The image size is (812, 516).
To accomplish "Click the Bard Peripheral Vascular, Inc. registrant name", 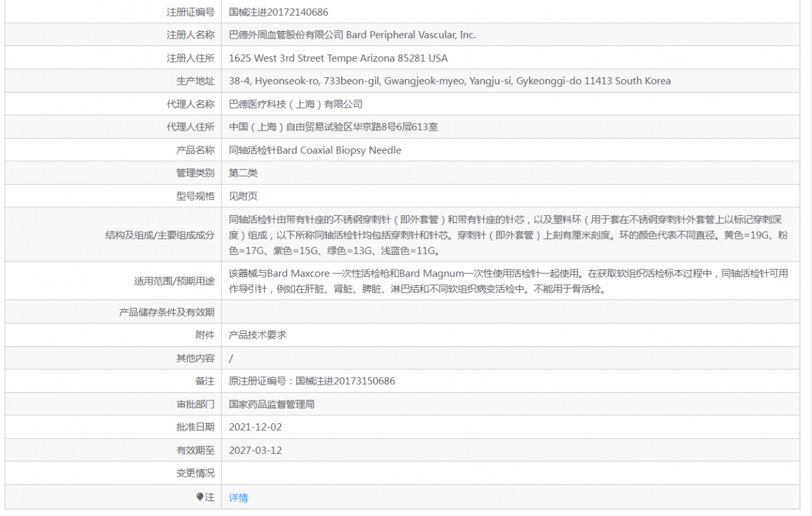I will point(411,35).
